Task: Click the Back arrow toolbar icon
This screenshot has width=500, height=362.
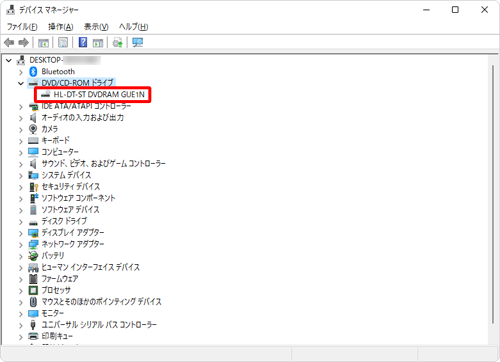Action: pos(9,43)
